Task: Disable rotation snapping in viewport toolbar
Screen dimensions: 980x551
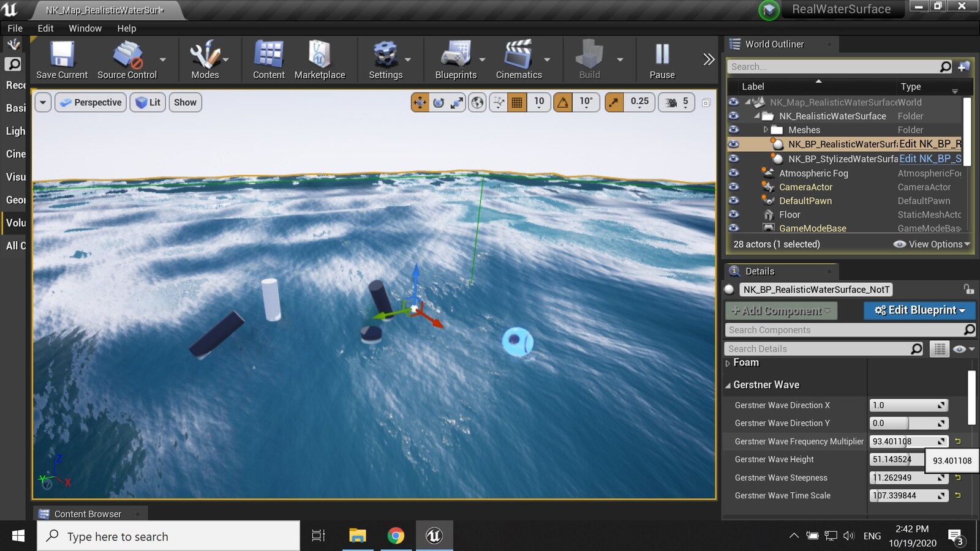Action: (x=564, y=102)
